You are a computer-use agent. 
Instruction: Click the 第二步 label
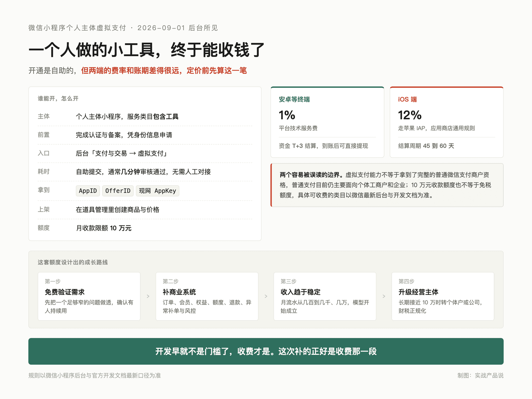[171, 281]
